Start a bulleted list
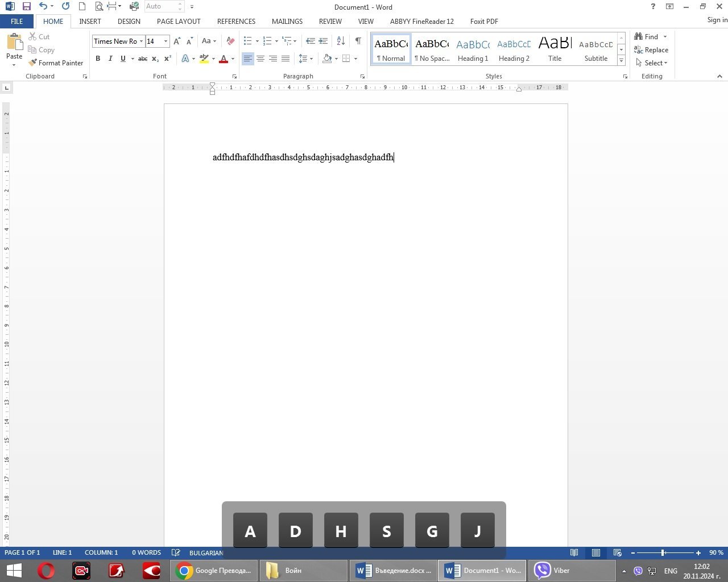This screenshot has height=582, width=728. click(247, 41)
